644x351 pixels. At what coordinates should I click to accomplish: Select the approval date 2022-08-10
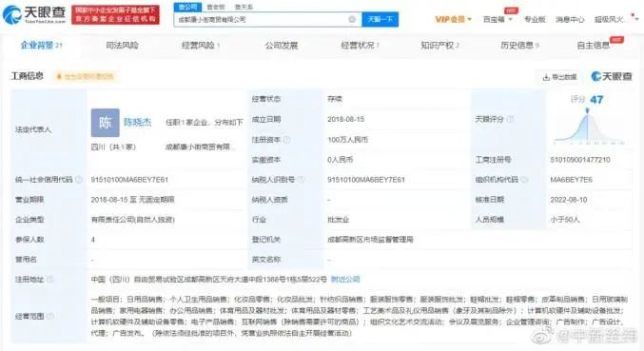tap(569, 200)
